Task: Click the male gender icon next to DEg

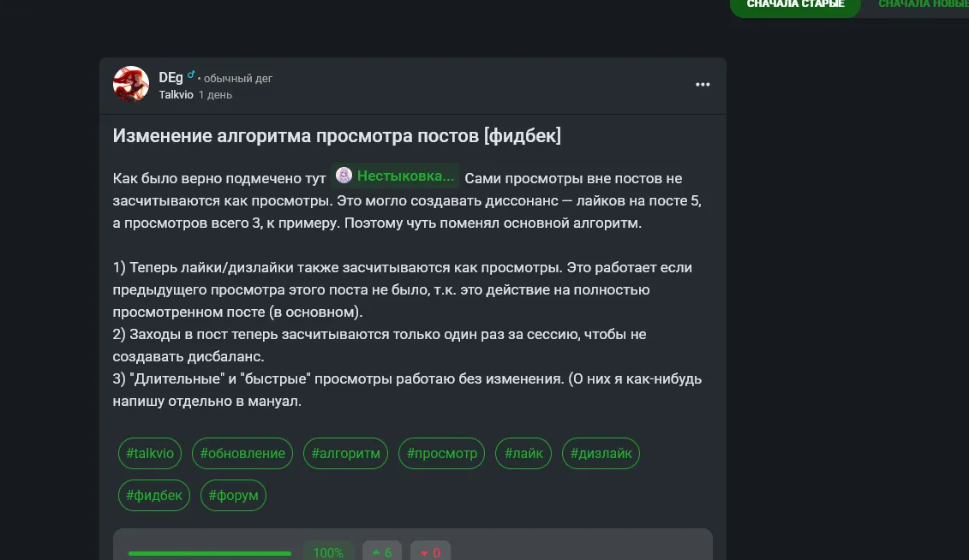Action: (191, 75)
